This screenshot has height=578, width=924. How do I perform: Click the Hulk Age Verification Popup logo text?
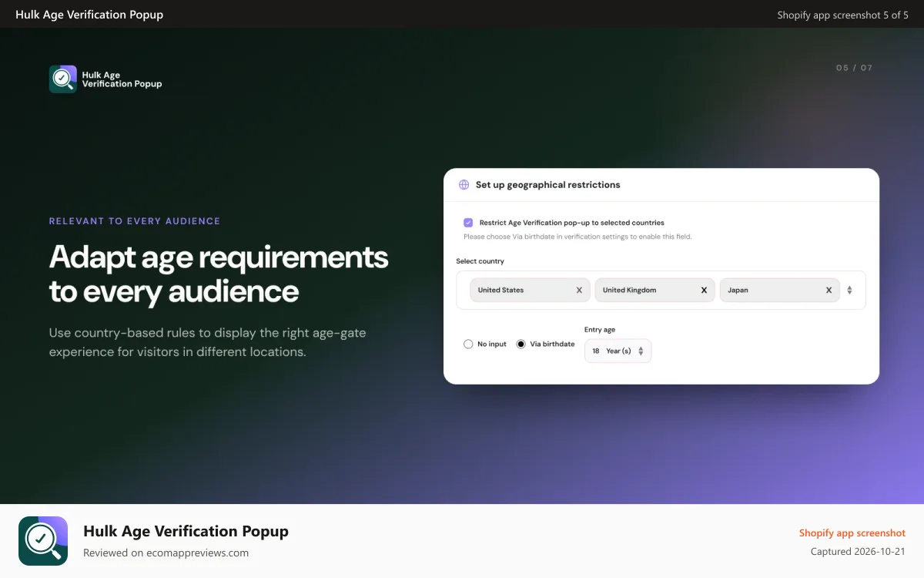[x=122, y=79]
